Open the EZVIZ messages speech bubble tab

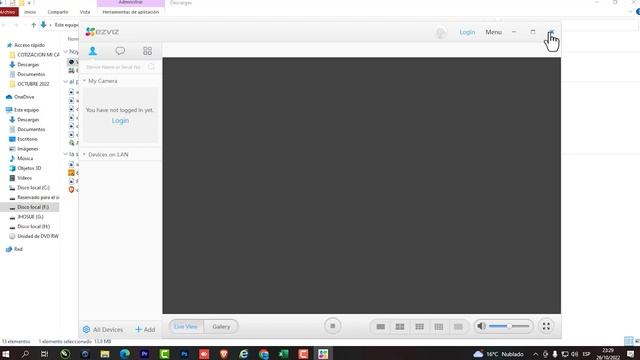[x=120, y=51]
